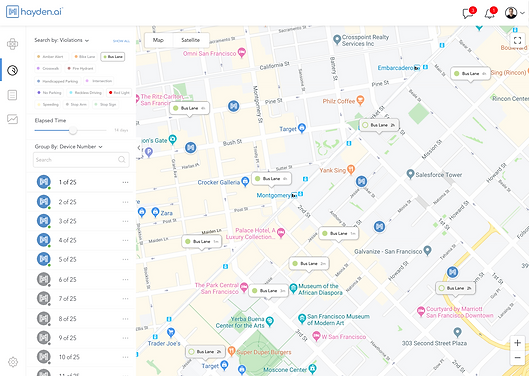Click the Salesforce Tower map pin

[x=410, y=174]
